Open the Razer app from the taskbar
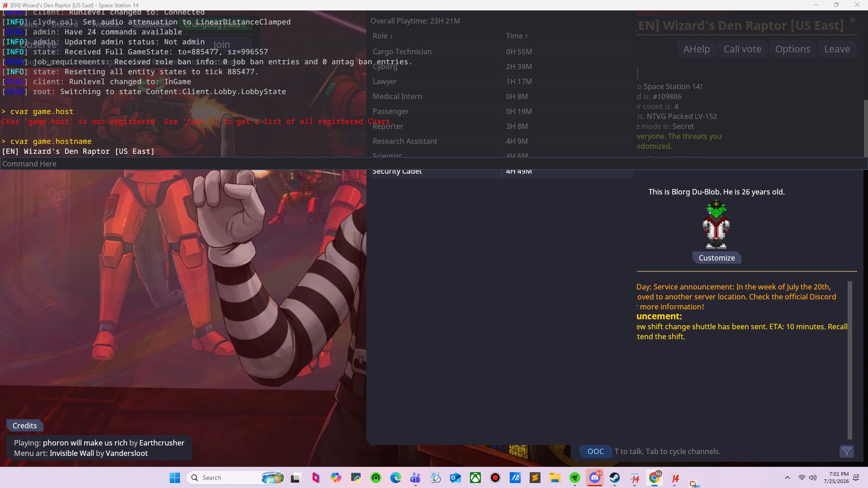This screenshot has height=488, width=868. coord(575,478)
